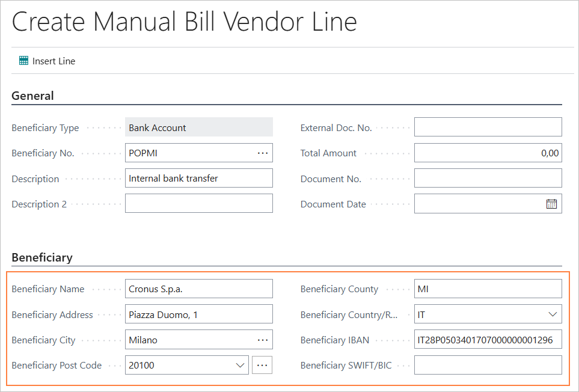Open Beneficiary City lookup ellipsis
The width and height of the screenshot is (579, 392).
point(263,340)
